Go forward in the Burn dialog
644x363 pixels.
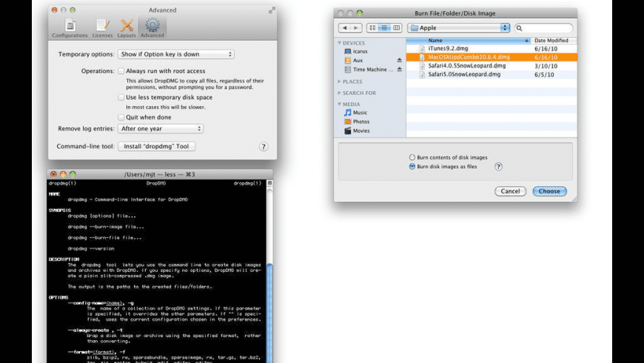tap(356, 28)
